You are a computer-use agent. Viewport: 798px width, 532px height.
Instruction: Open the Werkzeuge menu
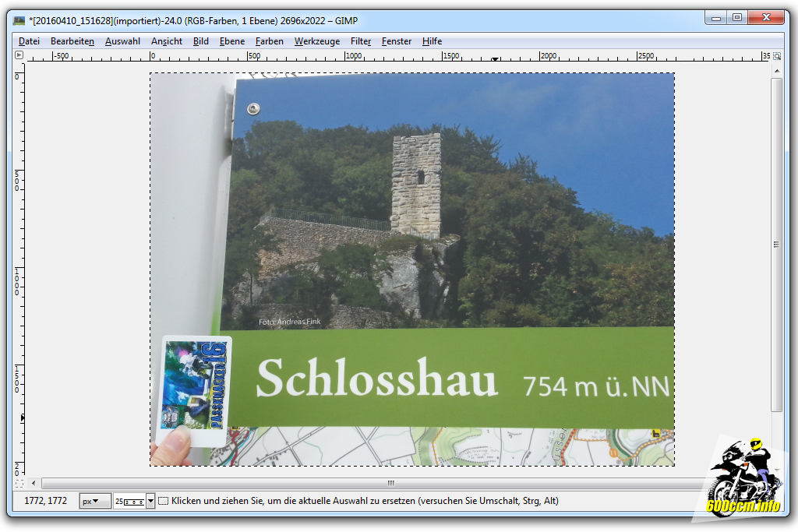(316, 41)
